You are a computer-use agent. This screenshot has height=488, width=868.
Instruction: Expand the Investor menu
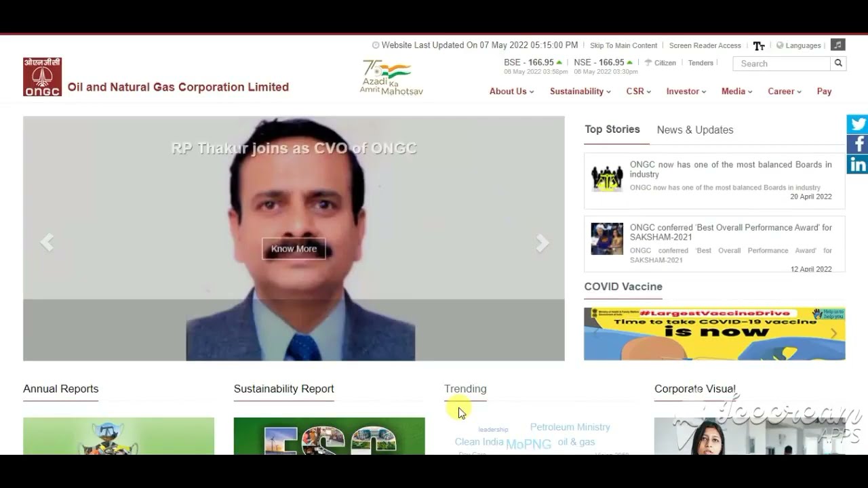tap(686, 91)
